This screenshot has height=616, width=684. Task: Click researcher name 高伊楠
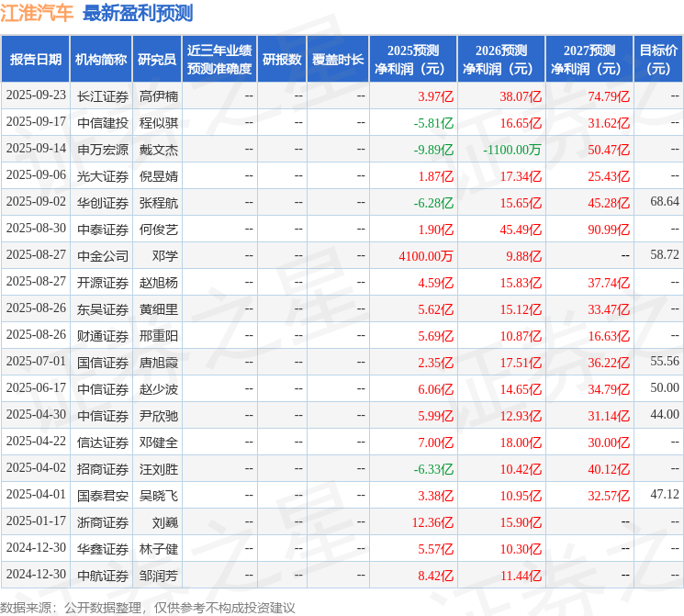tap(158, 96)
